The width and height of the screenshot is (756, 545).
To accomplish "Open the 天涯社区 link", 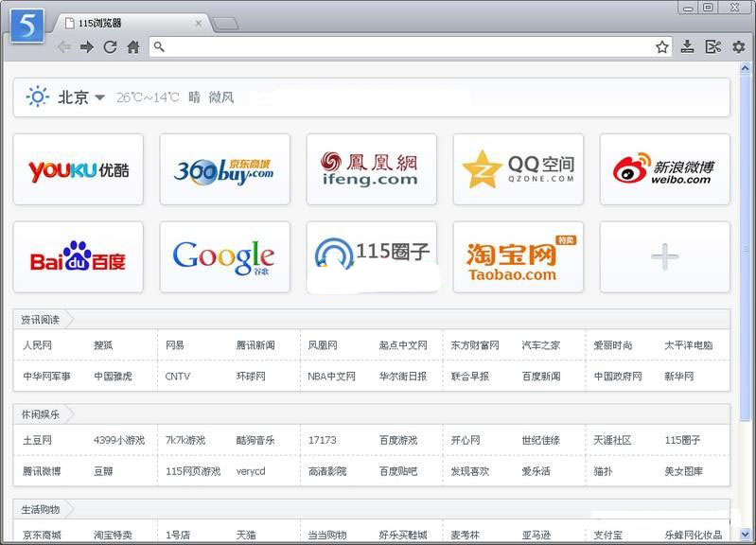I will click(612, 440).
